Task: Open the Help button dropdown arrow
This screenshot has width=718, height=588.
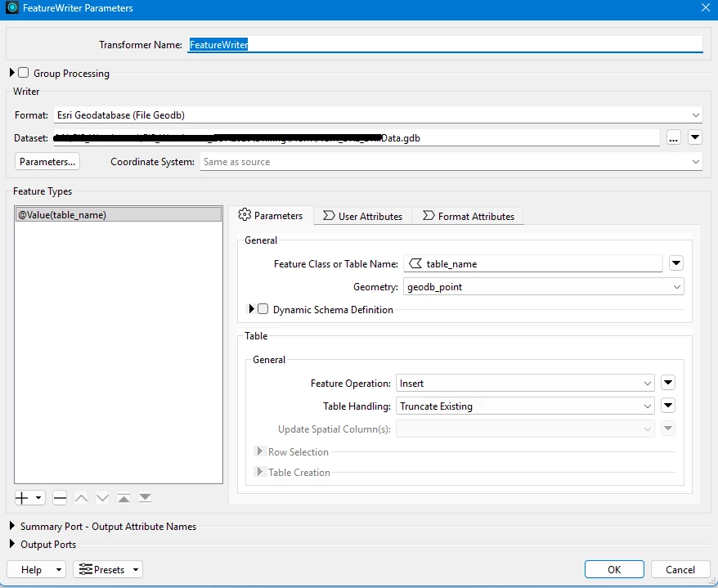Action: coord(59,570)
